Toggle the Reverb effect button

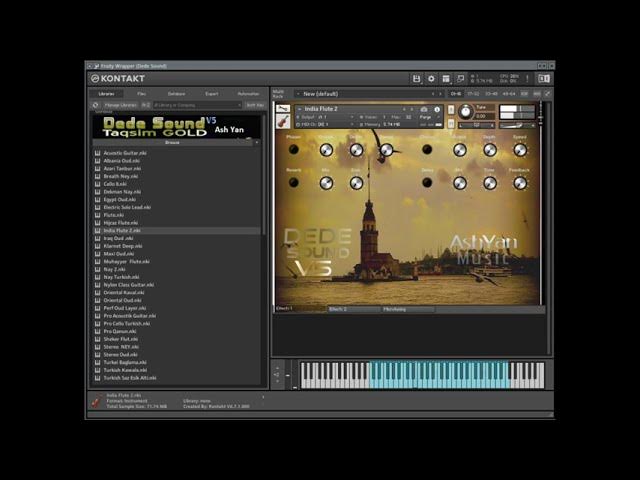pos(294,183)
